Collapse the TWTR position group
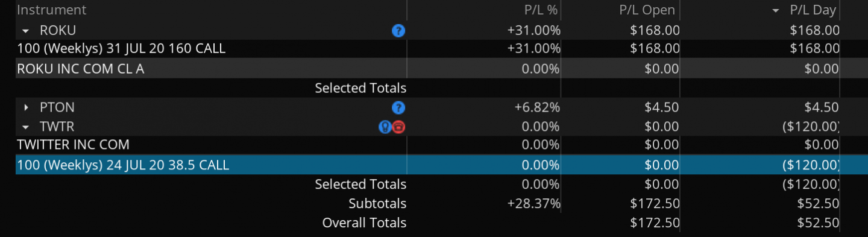The width and height of the screenshot is (868, 237). [x=26, y=127]
